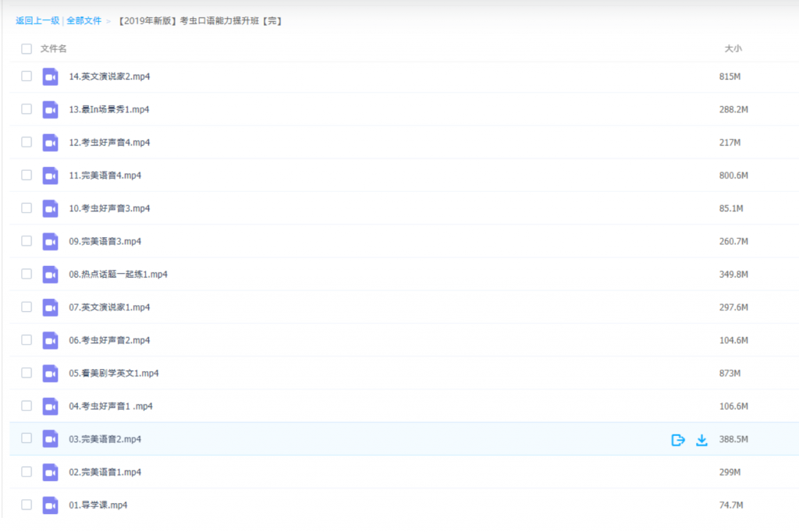Viewport: 799px width, 532px height.
Task: Open file 04.考虫好声音1 .mp4
Action: pyautogui.click(x=111, y=406)
